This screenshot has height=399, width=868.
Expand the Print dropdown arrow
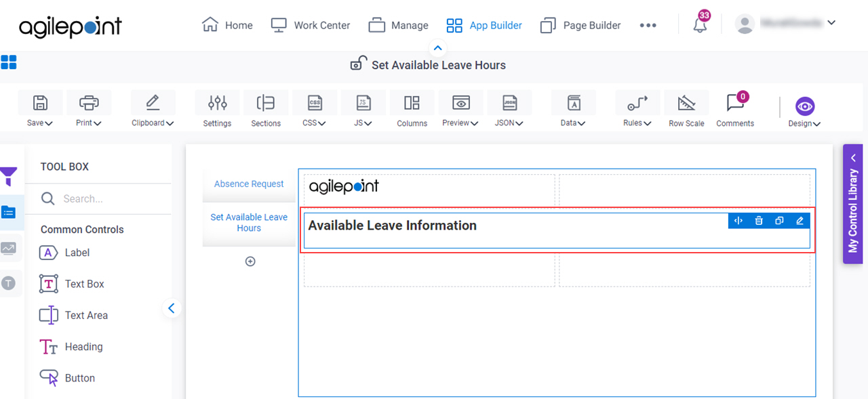tap(98, 123)
